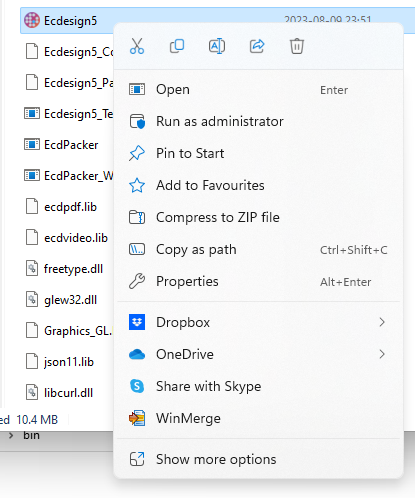Click the Ecdesign5 app icon

click(x=32, y=20)
